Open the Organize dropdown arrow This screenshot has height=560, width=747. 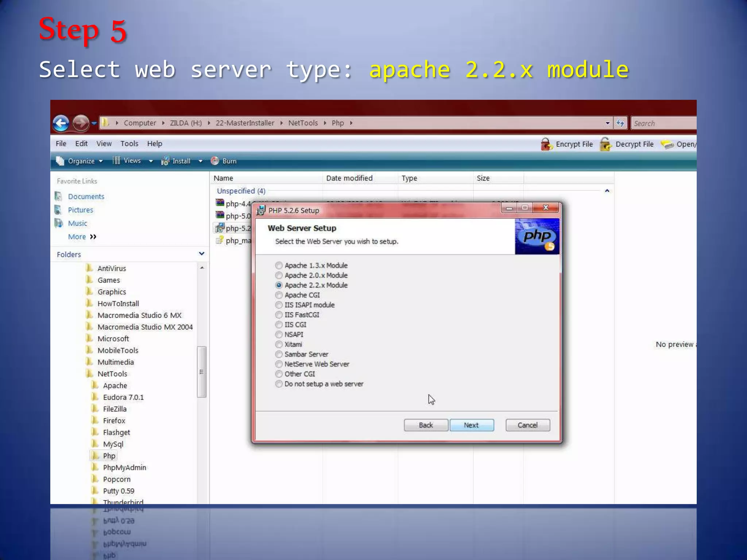point(101,161)
